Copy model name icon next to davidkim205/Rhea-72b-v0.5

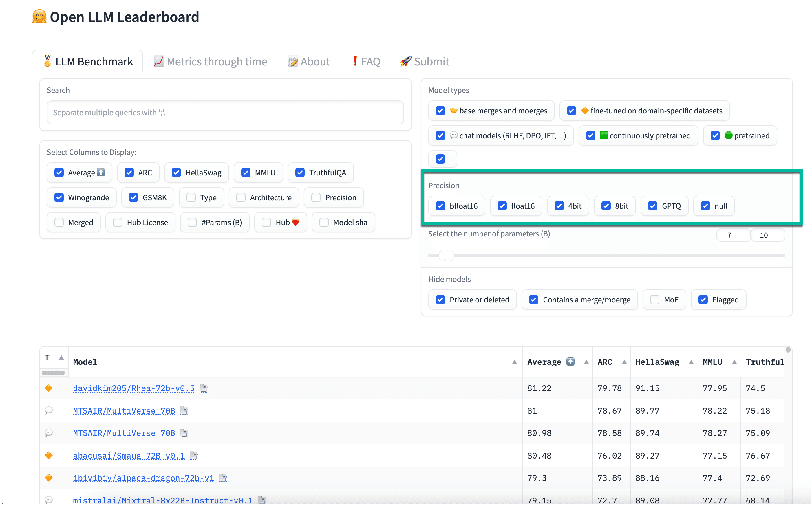204,388
